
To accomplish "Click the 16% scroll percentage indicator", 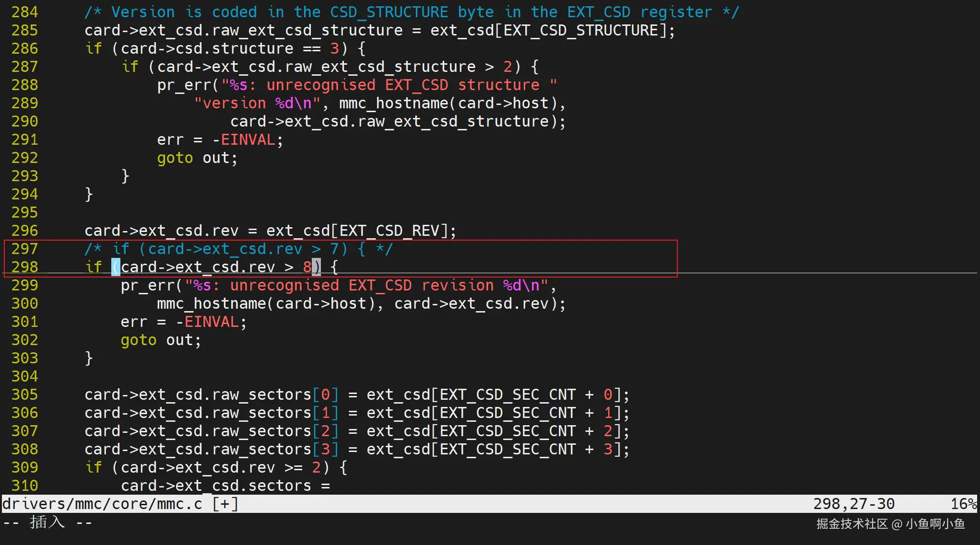I will click(x=963, y=504).
